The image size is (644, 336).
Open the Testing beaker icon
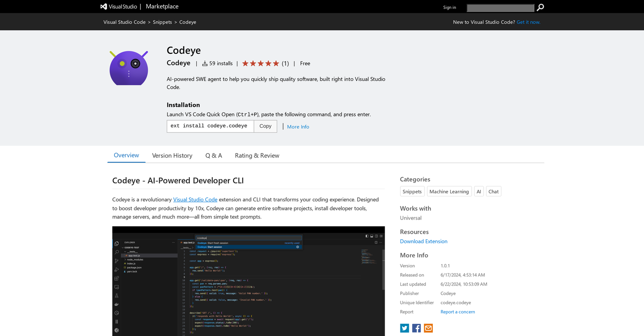(x=116, y=296)
